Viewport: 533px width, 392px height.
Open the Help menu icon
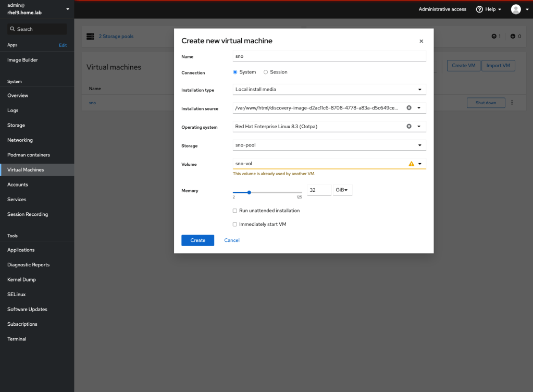pos(479,9)
